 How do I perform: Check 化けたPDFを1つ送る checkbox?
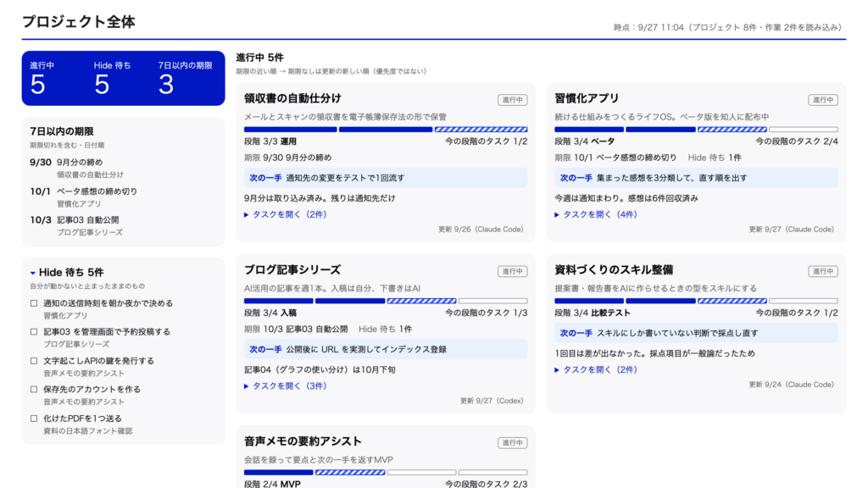coord(34,419)
